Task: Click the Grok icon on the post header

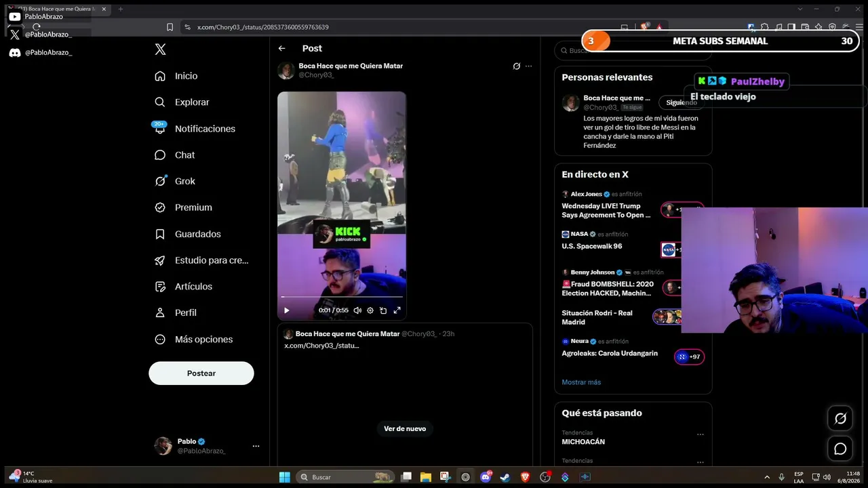Action: coord(517,66)
